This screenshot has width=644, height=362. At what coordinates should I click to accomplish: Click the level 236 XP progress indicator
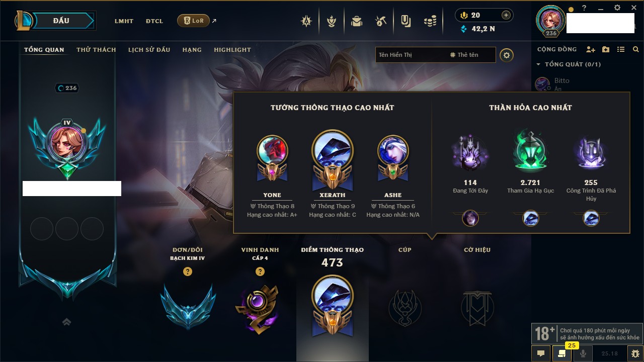(67, 88)
